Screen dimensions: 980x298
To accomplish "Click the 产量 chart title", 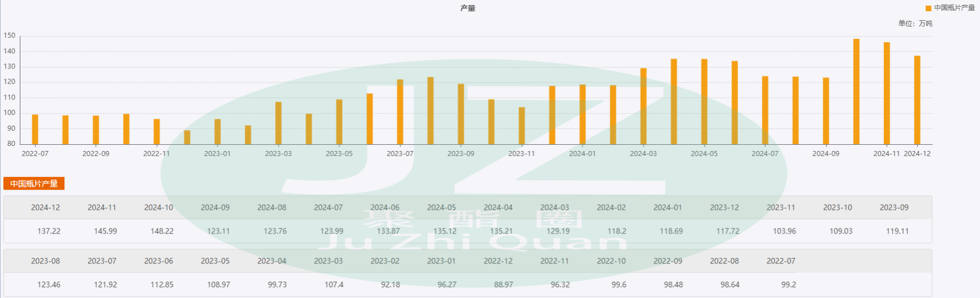I will [468, 8].
